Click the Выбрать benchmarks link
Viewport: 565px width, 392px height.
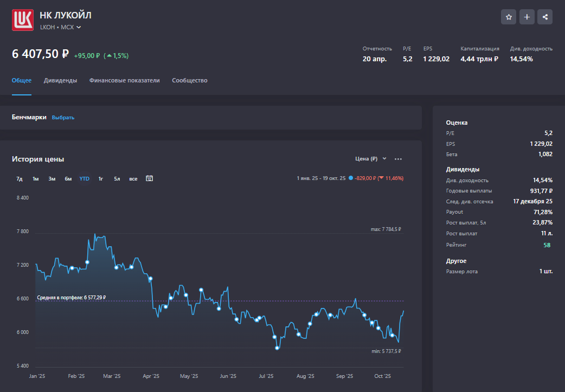point(63,118)
